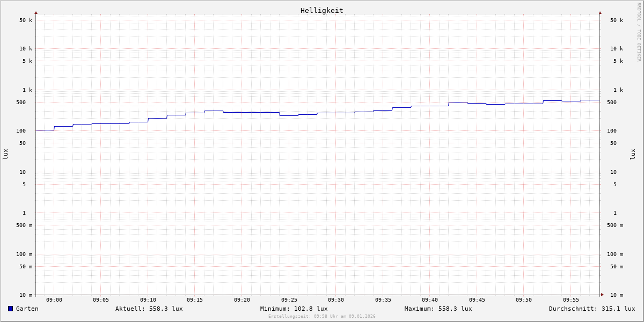
Task: Click the 09:25 time axis label
Action: 289,300
